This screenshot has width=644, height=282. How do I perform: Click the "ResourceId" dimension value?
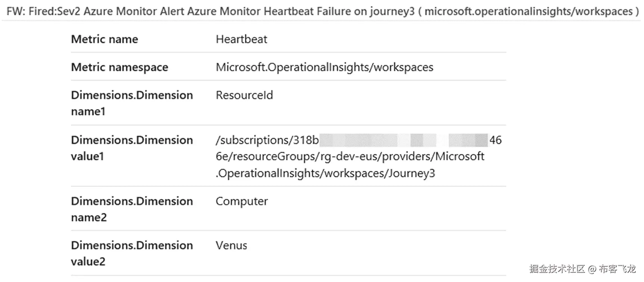244,95
